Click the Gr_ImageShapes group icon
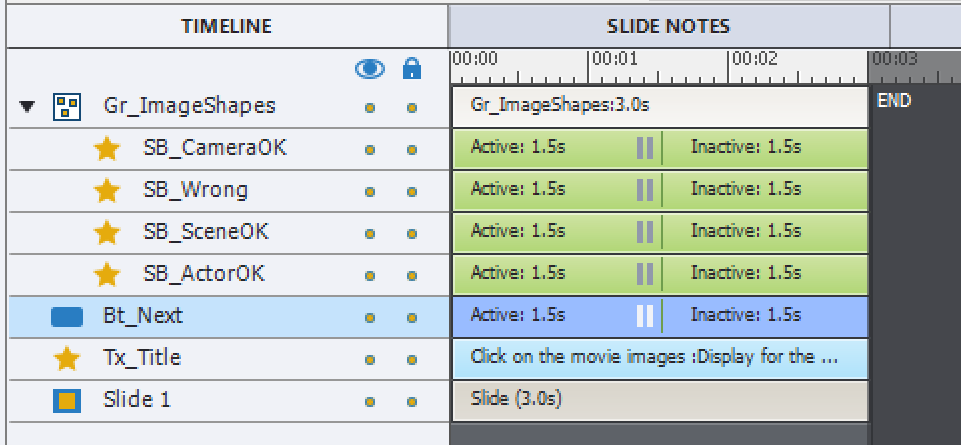This screenshot has height=445, width=961. [67, 106]
